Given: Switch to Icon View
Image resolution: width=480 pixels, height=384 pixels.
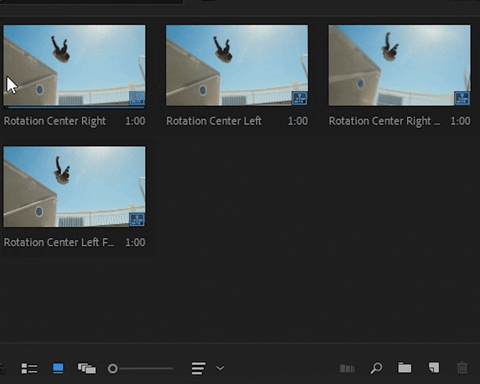Looking at the screenshot, I should 58,368.
